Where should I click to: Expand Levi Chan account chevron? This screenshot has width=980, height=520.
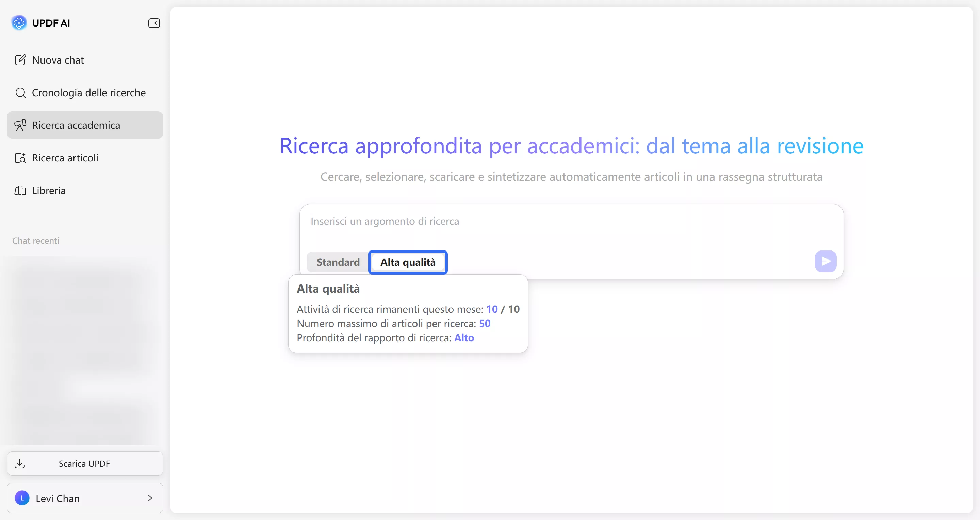coord(150,498)
